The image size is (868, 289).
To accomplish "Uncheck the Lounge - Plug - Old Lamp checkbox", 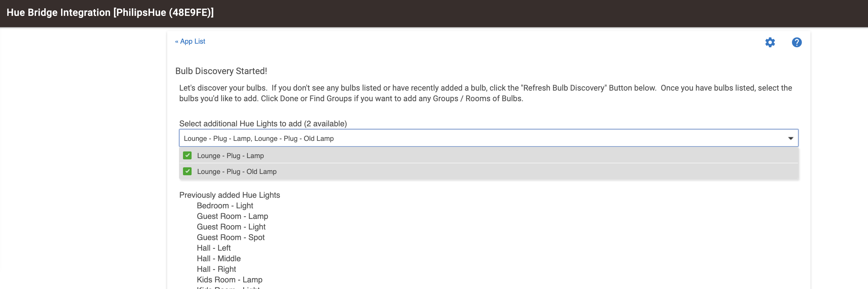I will (x=187, y=171).
